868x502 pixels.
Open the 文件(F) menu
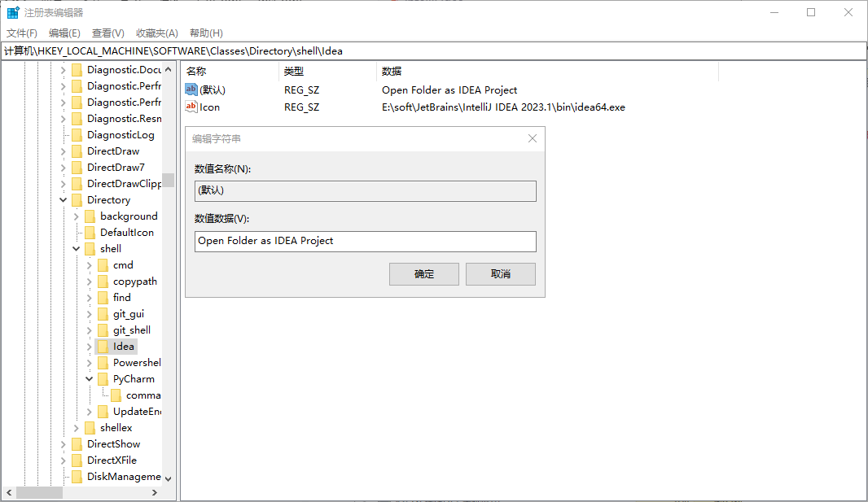tap(22, 33)
